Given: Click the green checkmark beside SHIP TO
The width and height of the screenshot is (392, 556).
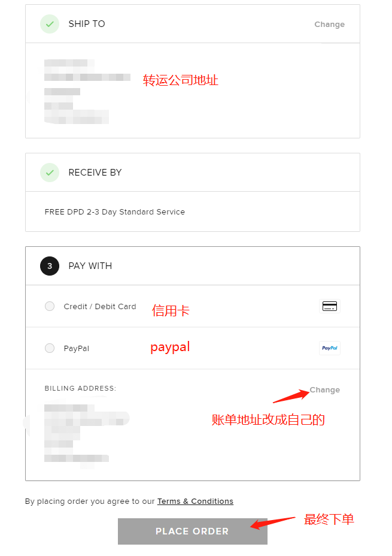Looking at the screenshot, I should tap(50, 24).
